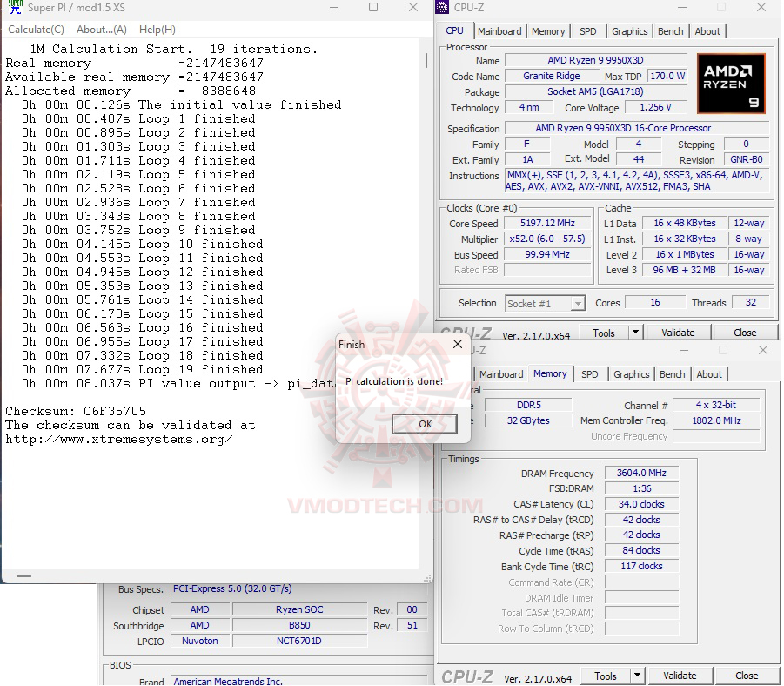Open the Help(H) menu in Super PI

[x=157, y=30]
